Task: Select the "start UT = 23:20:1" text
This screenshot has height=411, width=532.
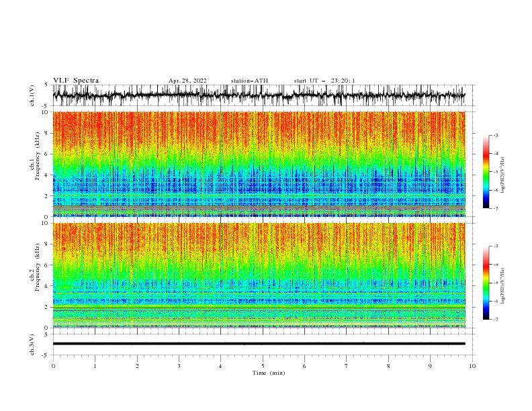Action: tap(324, 81)
